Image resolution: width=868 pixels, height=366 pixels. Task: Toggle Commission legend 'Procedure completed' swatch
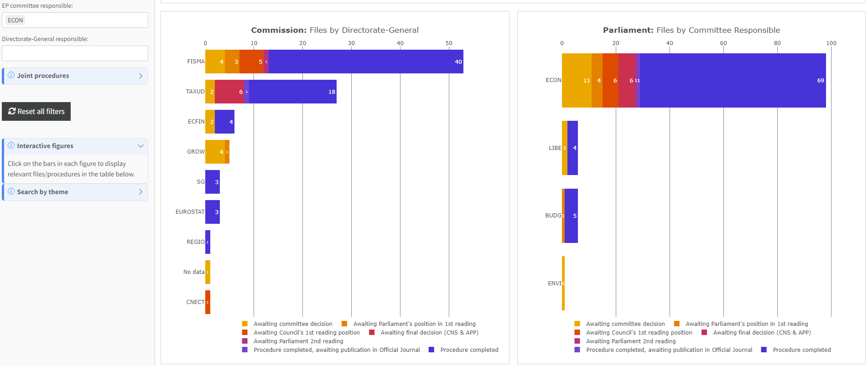point(431,350)
